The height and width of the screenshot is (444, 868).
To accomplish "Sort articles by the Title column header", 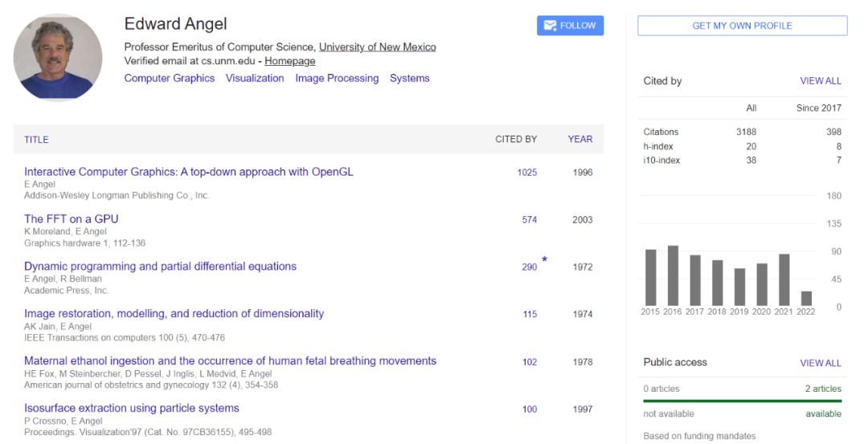I will click(x=36, y=140).
